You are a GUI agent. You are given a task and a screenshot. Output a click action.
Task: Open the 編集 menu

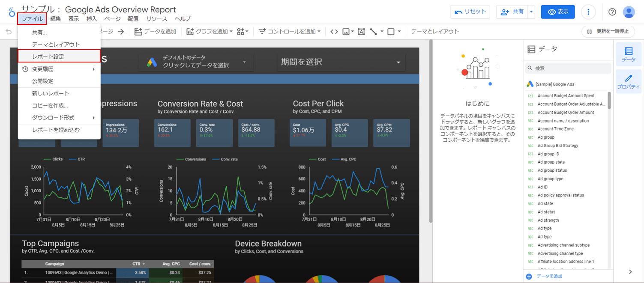pos(55,18)
